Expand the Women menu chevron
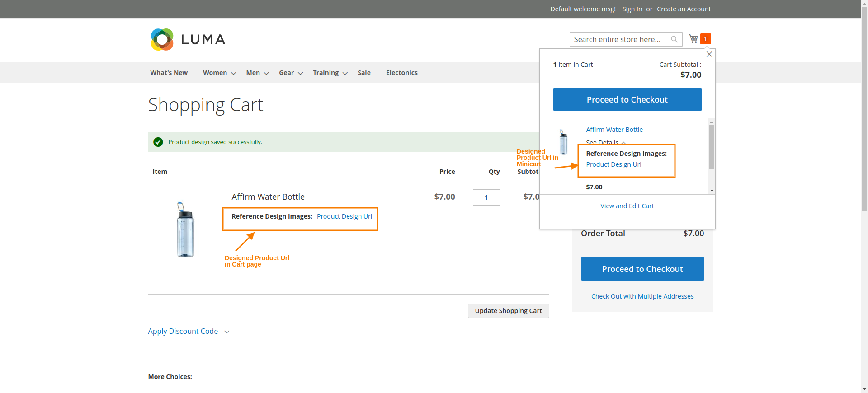The height and width of the screenshot is (393, 868). click(x=233, y=73)
